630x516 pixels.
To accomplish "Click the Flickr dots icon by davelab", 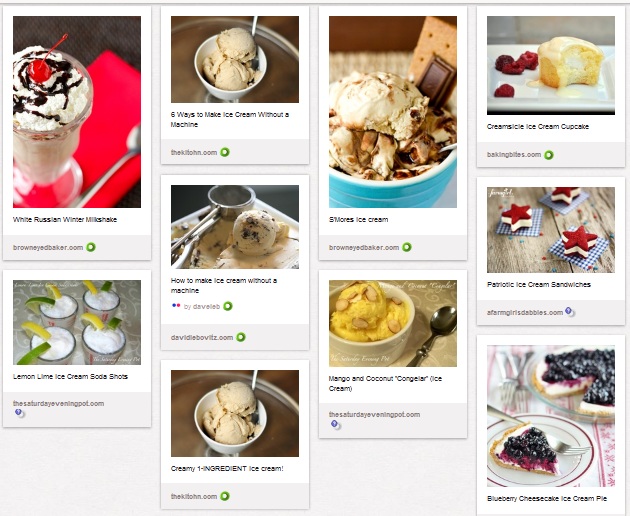I will point(176,306).
